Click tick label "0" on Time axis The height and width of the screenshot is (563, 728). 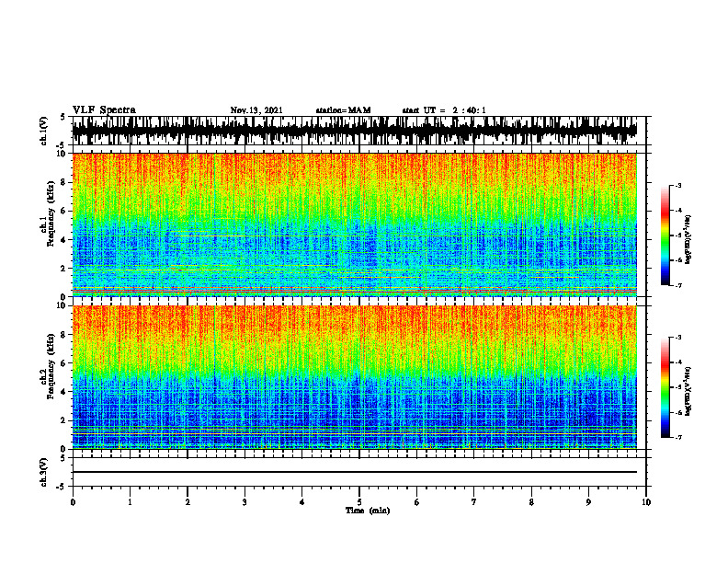coord(73,502)
